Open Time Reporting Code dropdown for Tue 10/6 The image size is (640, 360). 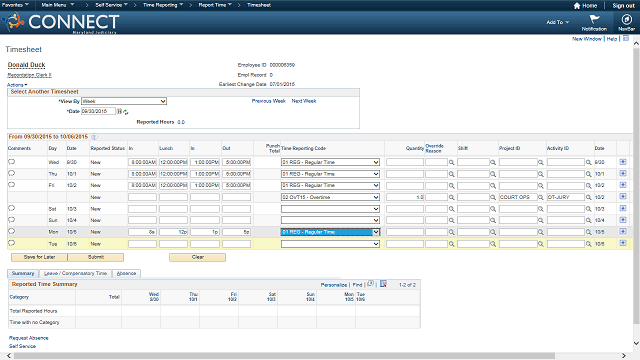tap(330, 244)
